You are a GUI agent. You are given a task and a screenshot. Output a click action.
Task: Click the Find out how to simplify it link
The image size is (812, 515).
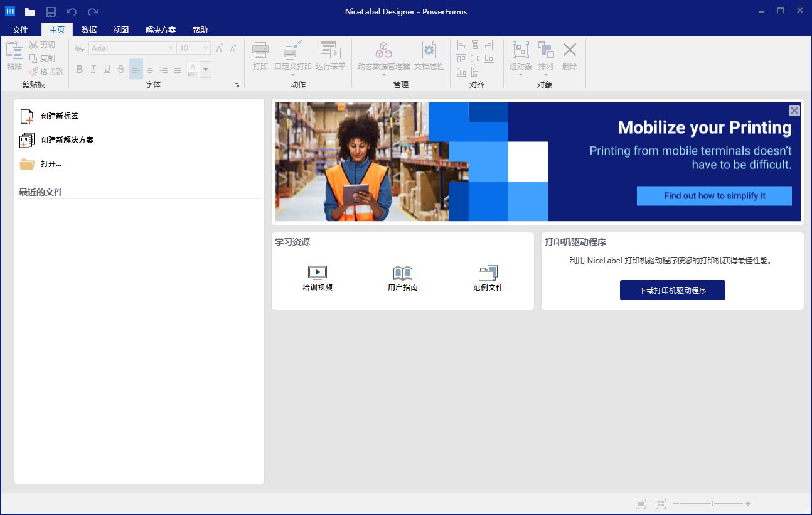(714, 195)
